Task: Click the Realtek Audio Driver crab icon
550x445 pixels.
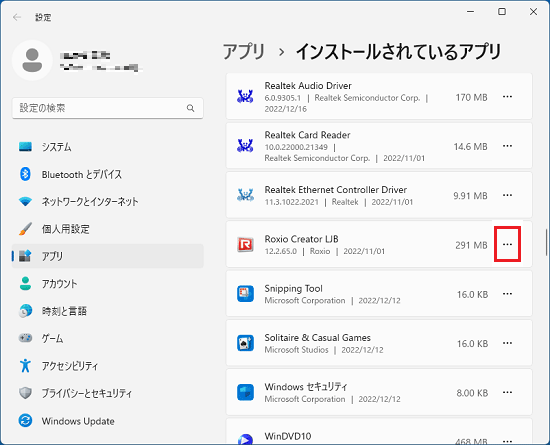Action: pyautogui.click(x=245, y=96)
